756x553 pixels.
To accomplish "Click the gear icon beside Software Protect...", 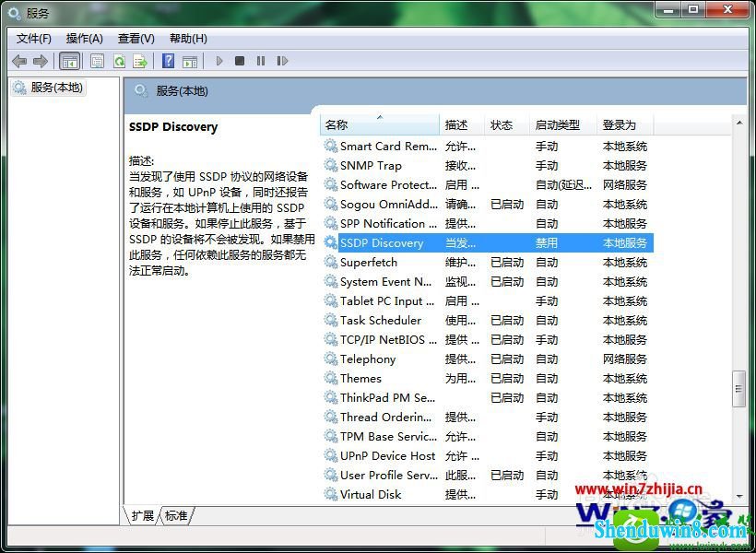I will coord(331,184).
